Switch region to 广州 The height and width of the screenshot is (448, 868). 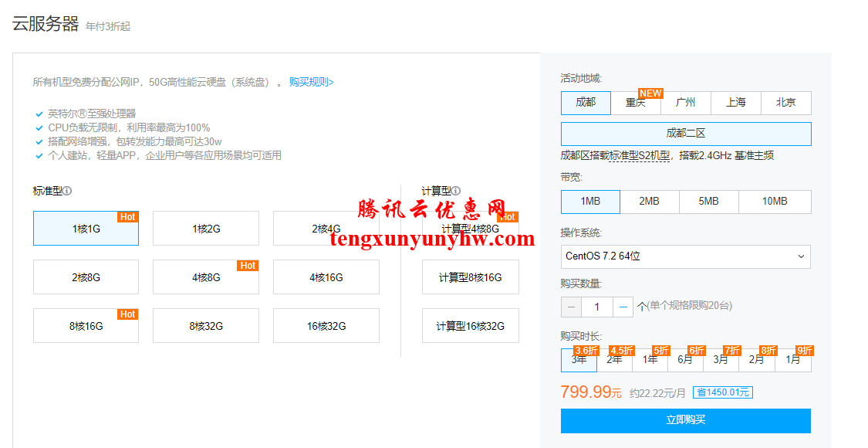pyautogui.click(x=686, y=103)
